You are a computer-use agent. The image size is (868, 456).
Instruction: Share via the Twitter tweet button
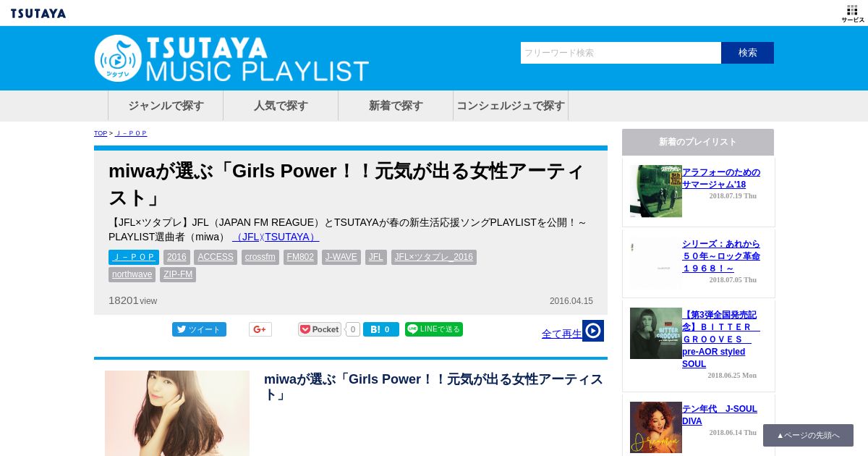(x=199, y=329)
